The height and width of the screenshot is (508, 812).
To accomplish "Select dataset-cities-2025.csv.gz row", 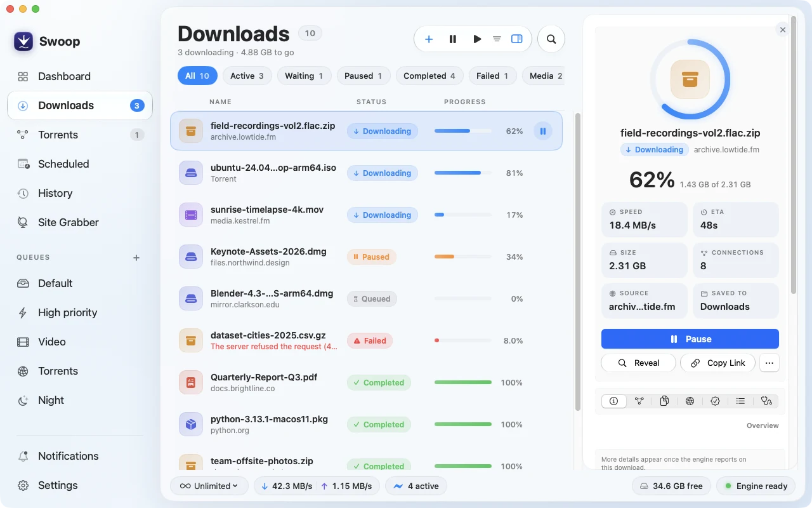I will coord(366,340).
